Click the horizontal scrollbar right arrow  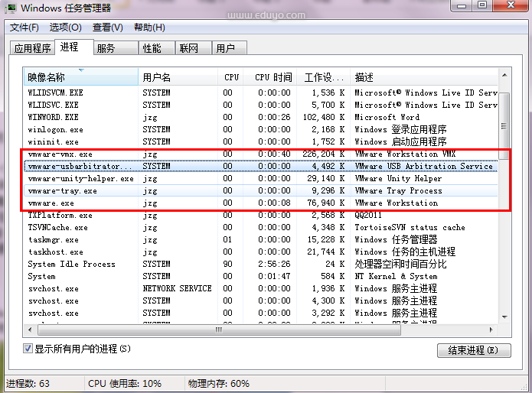point(491,330)
